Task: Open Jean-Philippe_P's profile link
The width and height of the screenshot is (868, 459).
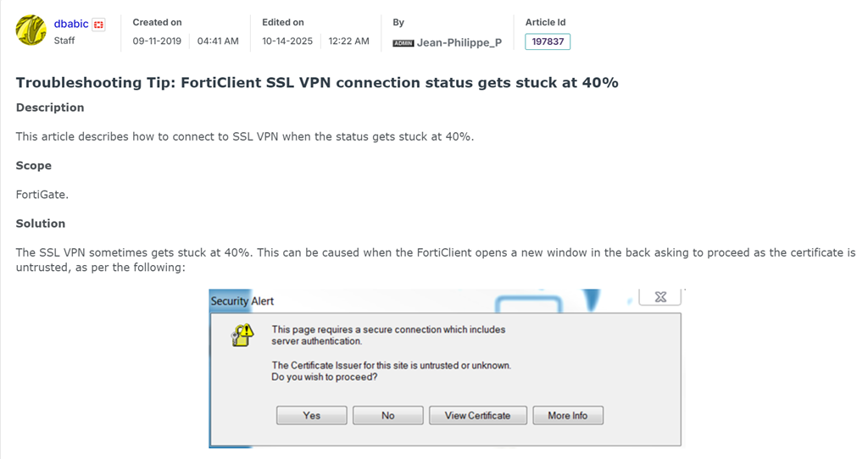Action: (459, 42)
